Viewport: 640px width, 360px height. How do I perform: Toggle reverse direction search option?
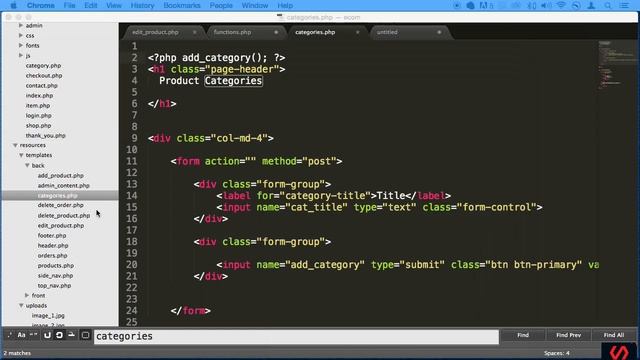[47, 336]
